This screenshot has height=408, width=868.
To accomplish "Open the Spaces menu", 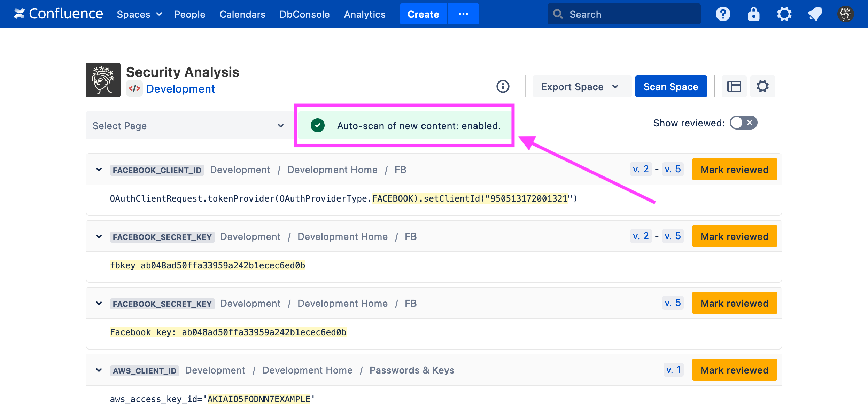I will [x=139, y=14].
